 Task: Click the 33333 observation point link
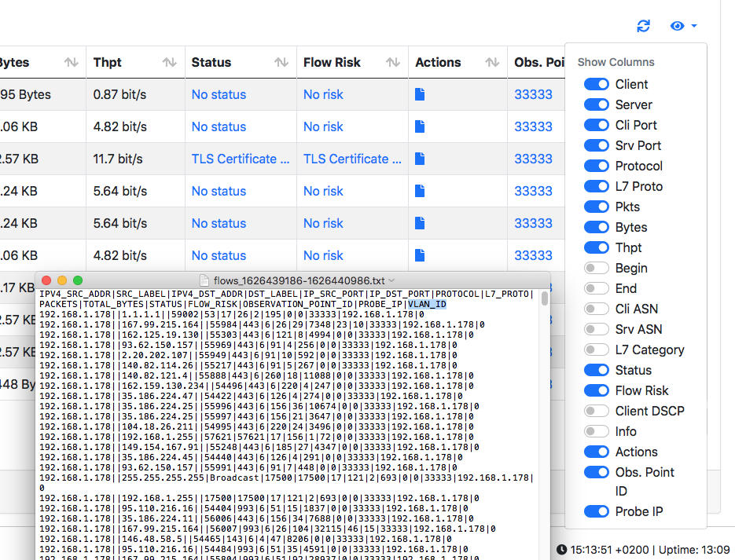point(534,93)
